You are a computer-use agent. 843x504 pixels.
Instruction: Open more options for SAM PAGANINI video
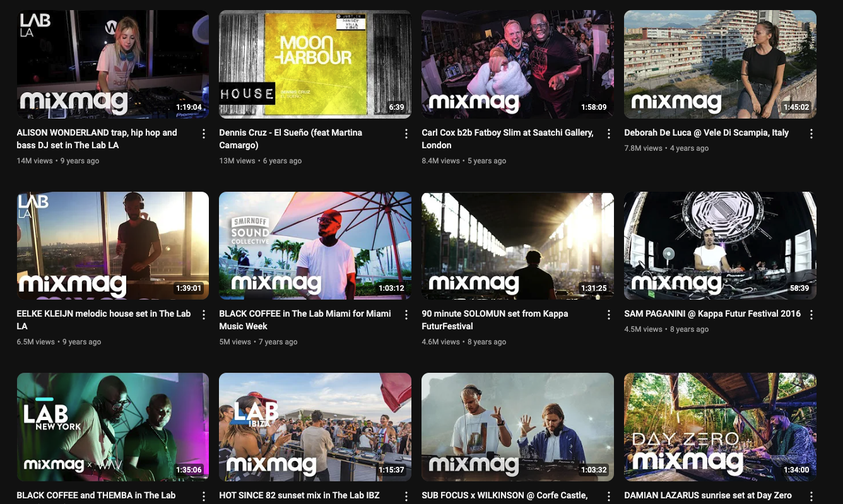coord(811,315)
